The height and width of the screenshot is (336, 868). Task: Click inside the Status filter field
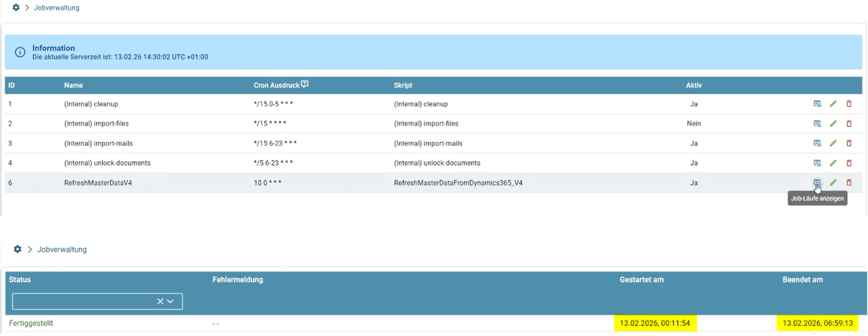[82, 301]
